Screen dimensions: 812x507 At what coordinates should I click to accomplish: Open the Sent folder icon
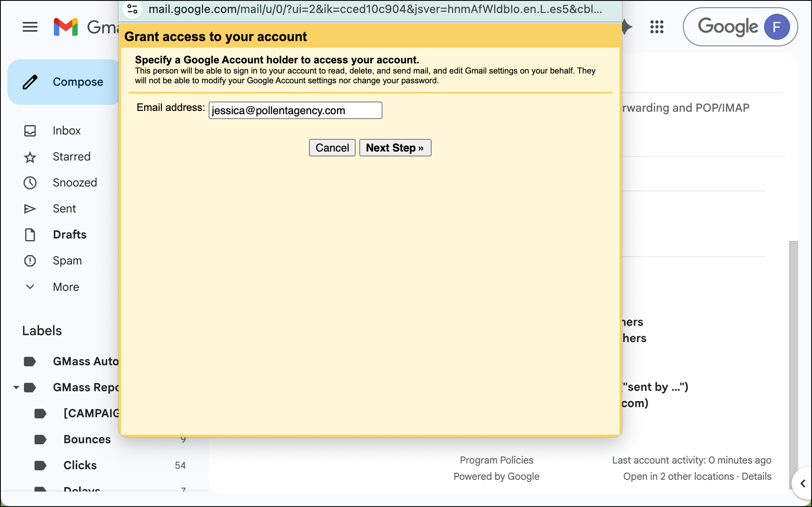pos(30,209)
